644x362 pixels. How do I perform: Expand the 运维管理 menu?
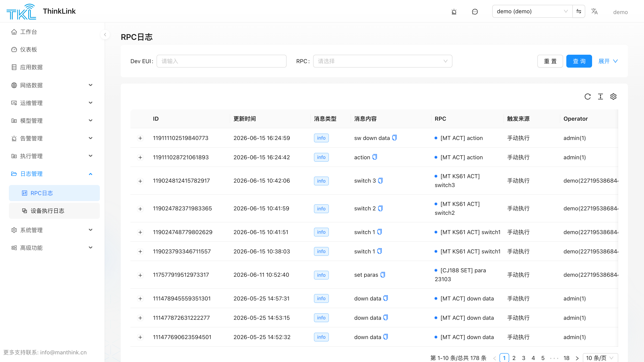pos(52,103)
